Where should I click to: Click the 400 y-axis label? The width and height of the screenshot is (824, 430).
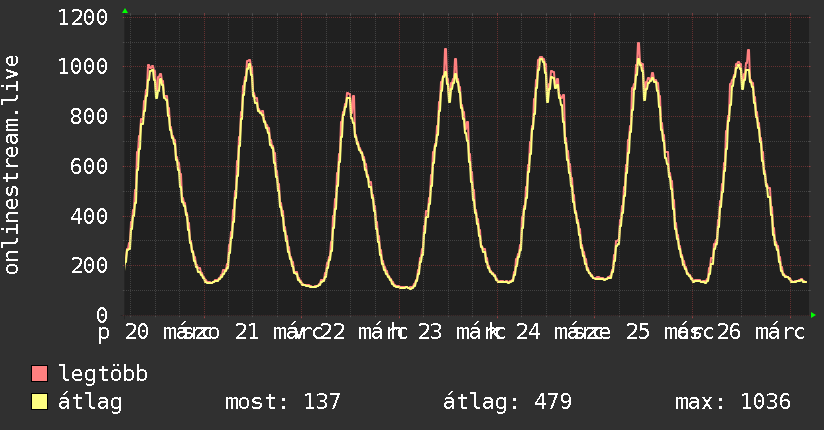(x=89, y=216)
